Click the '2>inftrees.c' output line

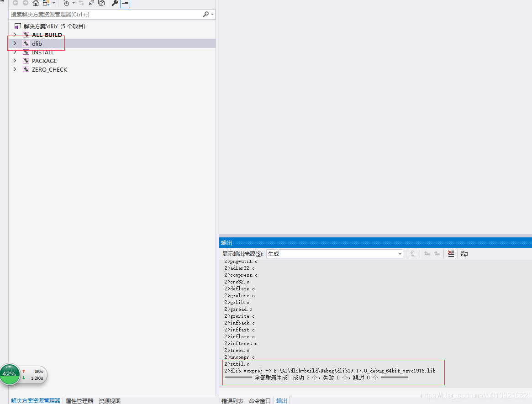pos(241,343)
